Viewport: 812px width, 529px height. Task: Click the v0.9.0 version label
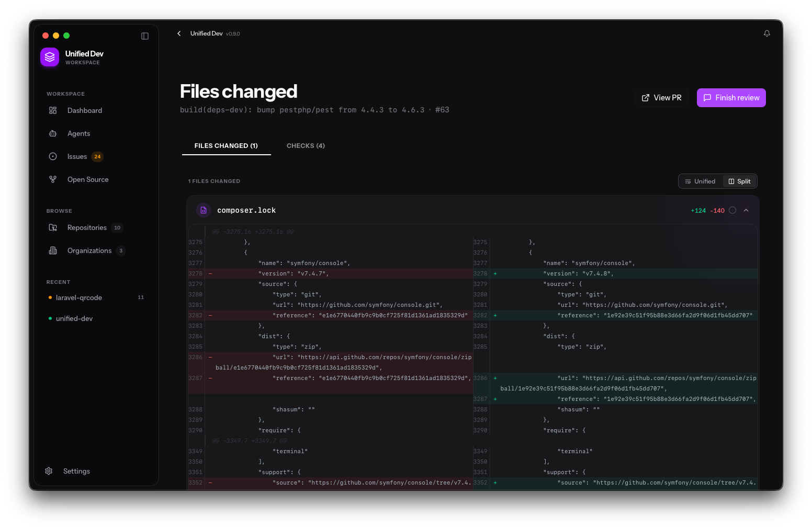click(x=233, y=33)
